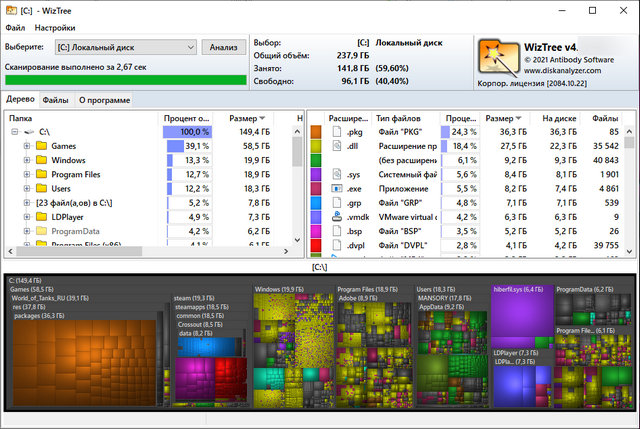The height and width of the screenshot is (429, 640).
Task: Collapse the C:\ root node
Action: tap(14, 132)
